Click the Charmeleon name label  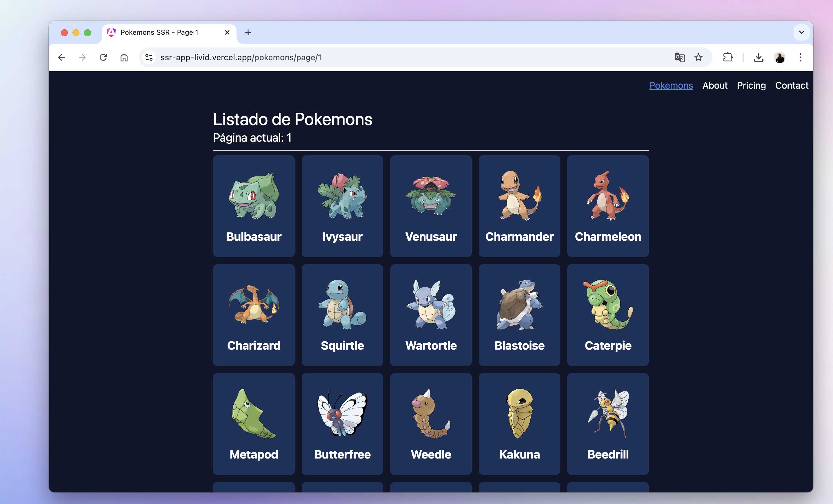(608, 236)
